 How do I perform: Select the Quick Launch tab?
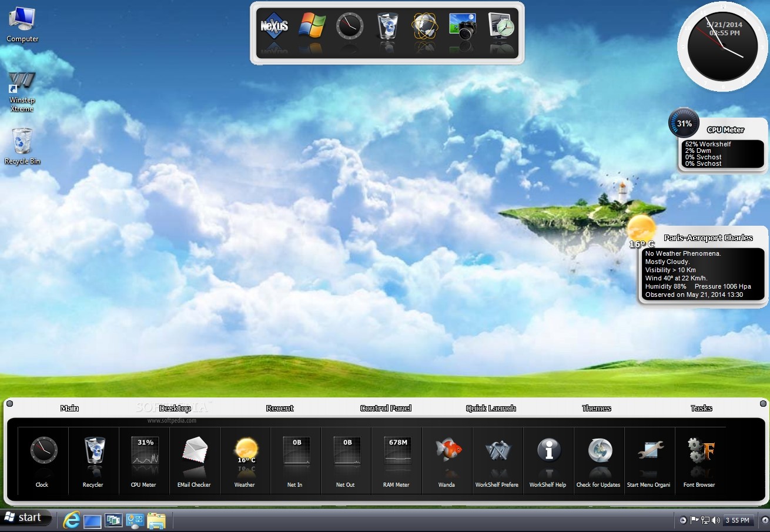[x=491, y=408]
